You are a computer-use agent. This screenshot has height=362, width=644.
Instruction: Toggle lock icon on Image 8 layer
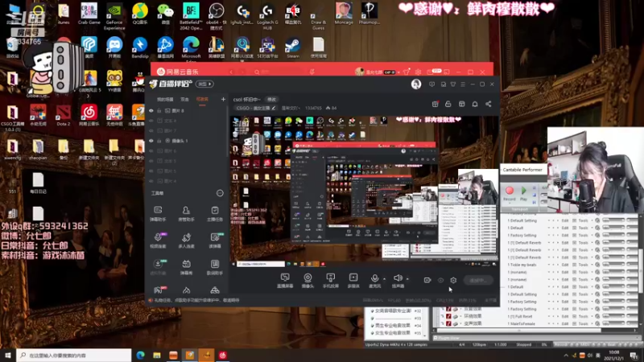coord(159,111)
